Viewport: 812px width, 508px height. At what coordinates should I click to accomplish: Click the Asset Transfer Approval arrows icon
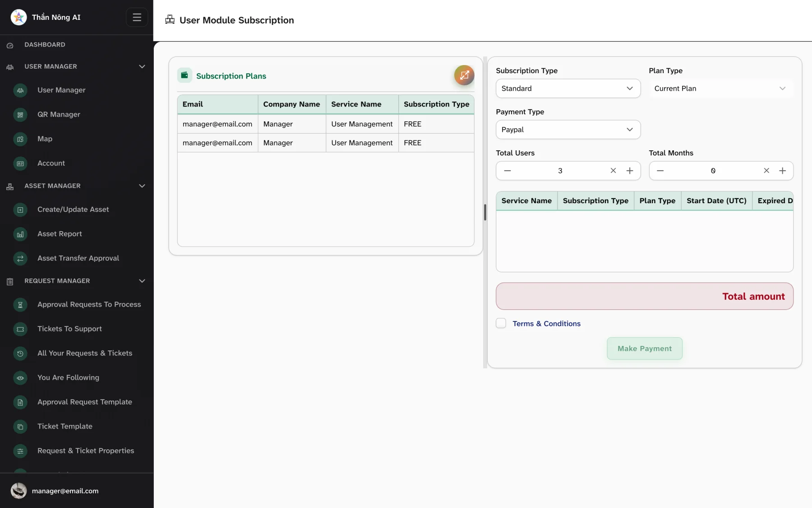20,258
